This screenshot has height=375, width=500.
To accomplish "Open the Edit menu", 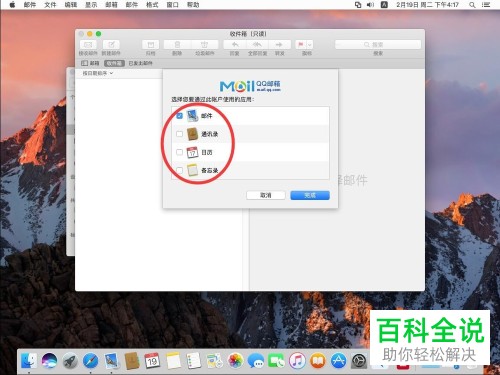I will [x=71, y=5].
